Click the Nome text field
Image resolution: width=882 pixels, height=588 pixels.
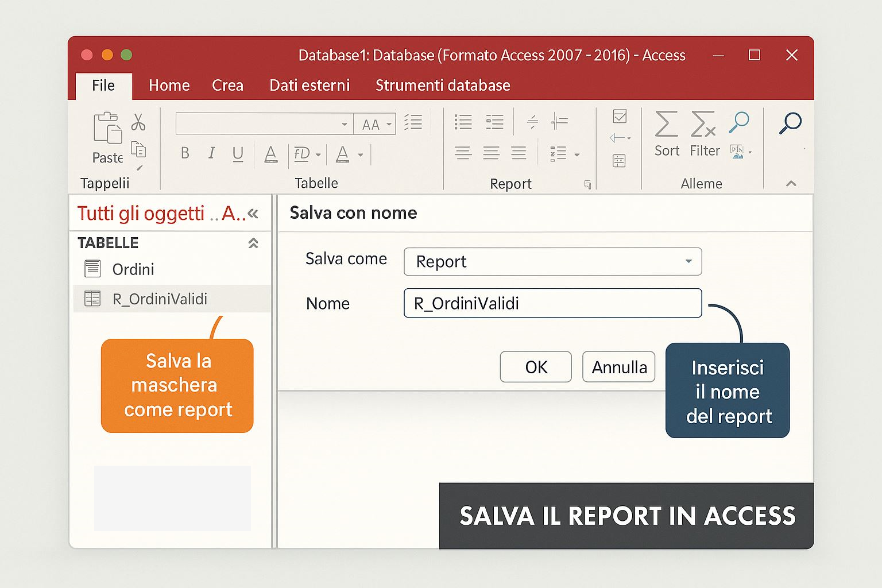point(552,303)
